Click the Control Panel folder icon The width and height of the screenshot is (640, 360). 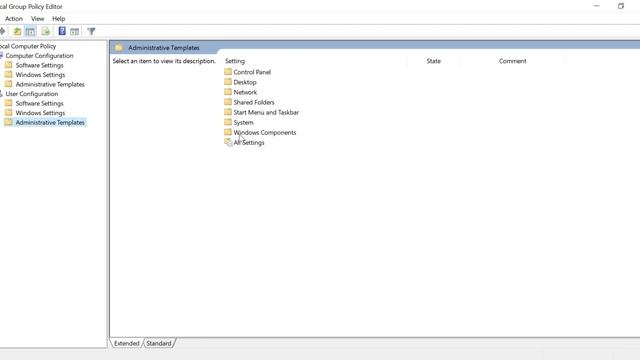pos(228,72)
